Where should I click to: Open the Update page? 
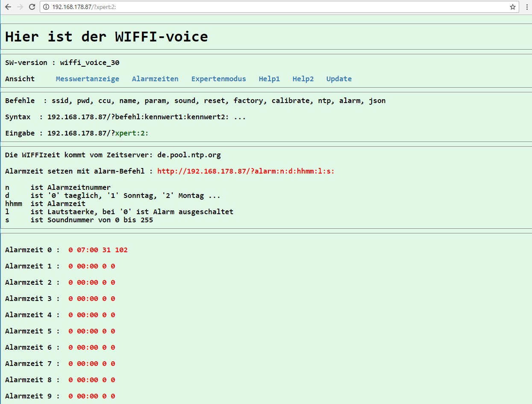click(339, 79)
